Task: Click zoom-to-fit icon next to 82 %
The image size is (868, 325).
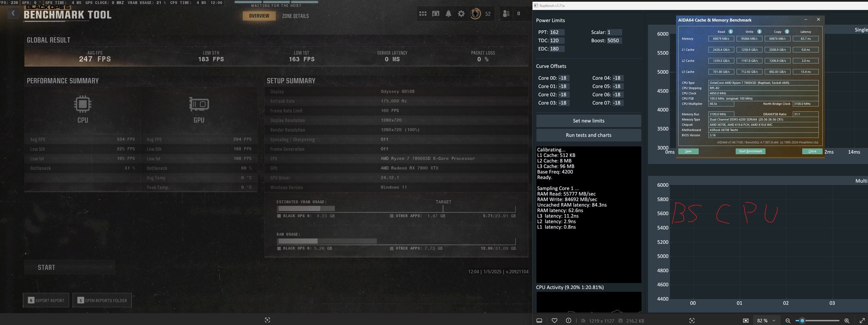Action: coord(745,321)
